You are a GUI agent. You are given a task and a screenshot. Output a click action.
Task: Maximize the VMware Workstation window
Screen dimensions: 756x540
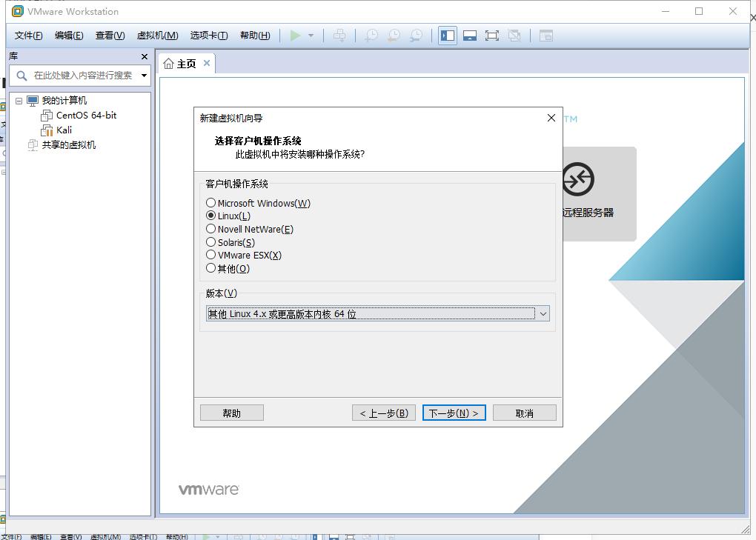tap(699, 11)
